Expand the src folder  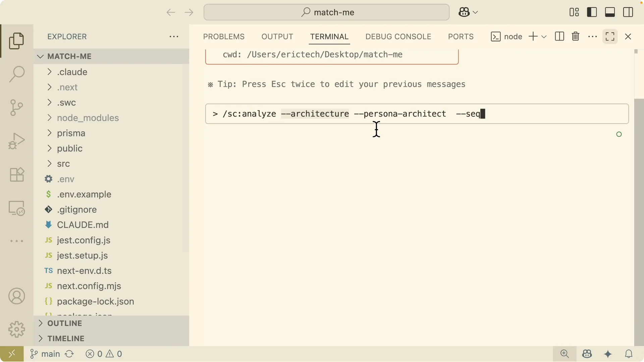111,164
